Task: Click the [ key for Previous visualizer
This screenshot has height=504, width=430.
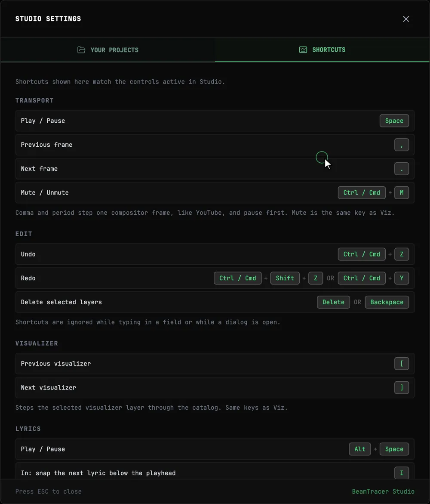Action: click(402, 364)
